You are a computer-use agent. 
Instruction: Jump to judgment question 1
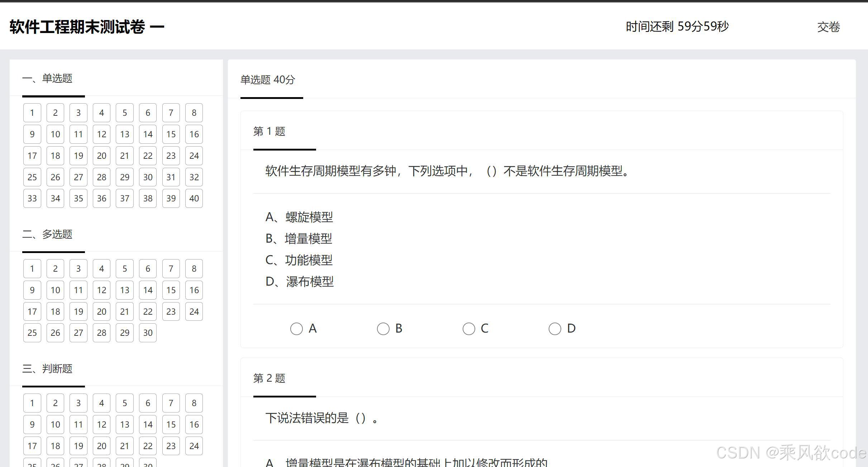32,402
